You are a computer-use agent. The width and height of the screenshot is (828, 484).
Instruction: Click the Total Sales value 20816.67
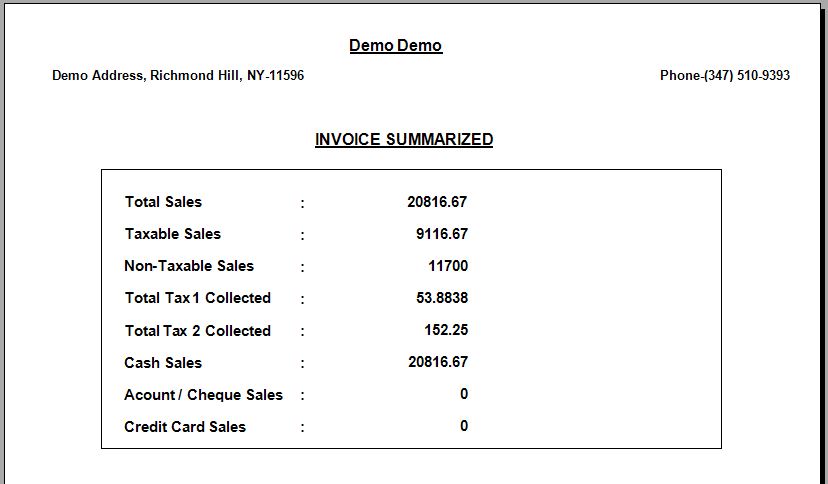[x=437, y=202]
